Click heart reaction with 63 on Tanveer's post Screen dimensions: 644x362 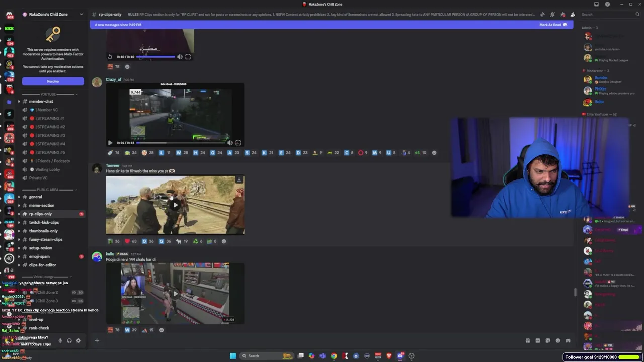131,241
